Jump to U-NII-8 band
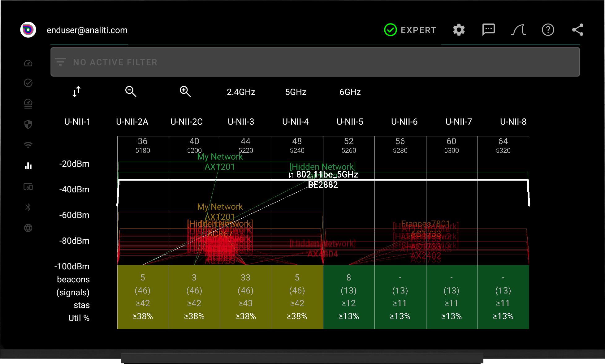 (x=513, y=122)
